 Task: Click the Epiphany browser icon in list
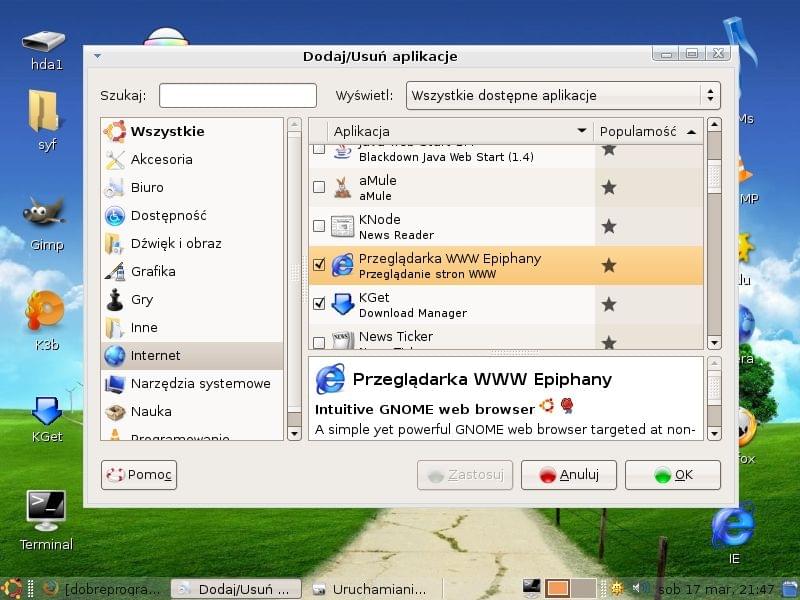(x=342, y=265)
